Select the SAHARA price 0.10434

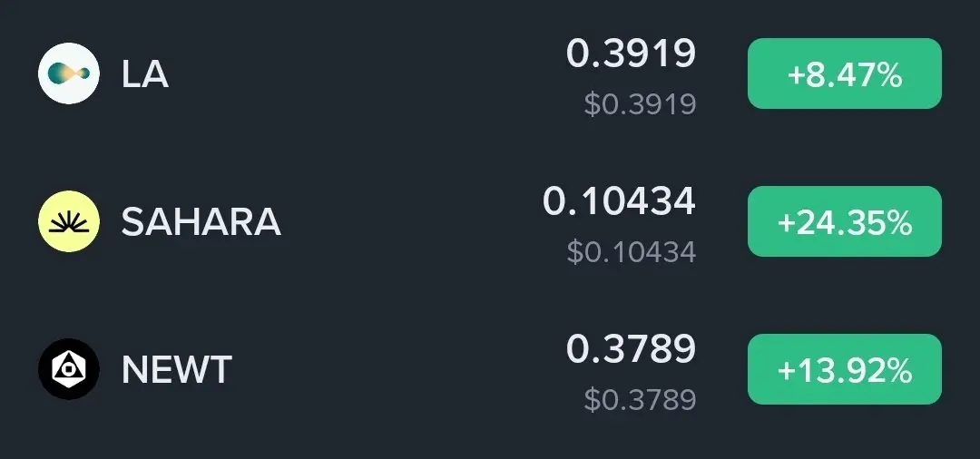(619, 201)
